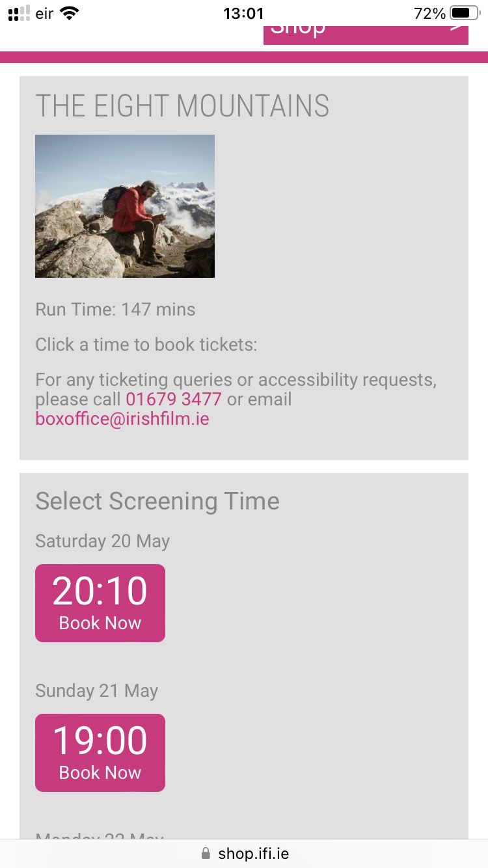Book the 20:10 Saturday screening
Viewport: 488px width, 868px height.
[x=100, y=603]
